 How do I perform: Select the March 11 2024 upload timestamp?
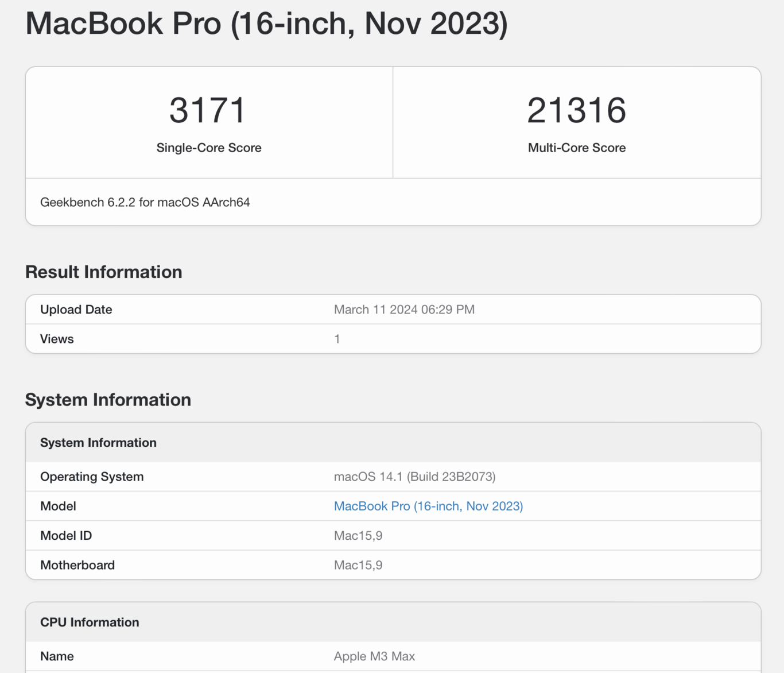[404, 310]
